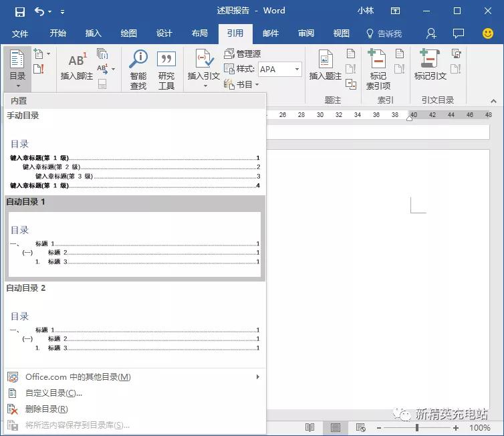Viewport: 504px width, 436px height.
Task: Click the Insert Index icon
Action: (400, 53)
